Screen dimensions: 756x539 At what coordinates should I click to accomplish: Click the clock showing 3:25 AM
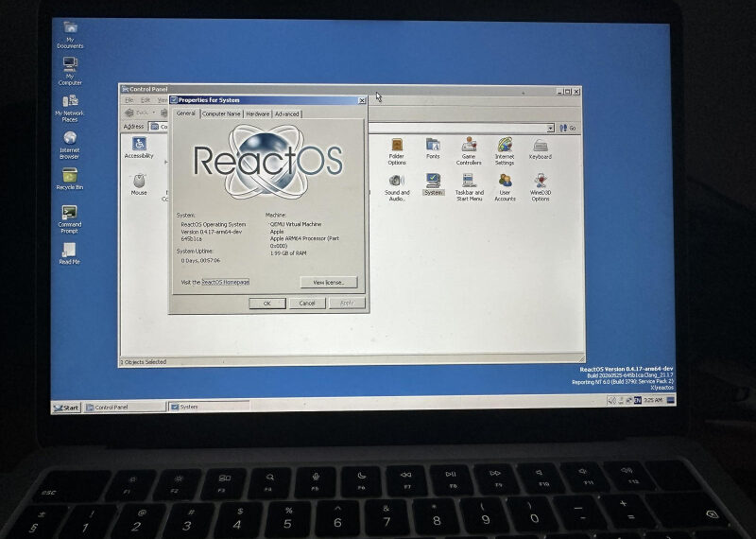653,400
